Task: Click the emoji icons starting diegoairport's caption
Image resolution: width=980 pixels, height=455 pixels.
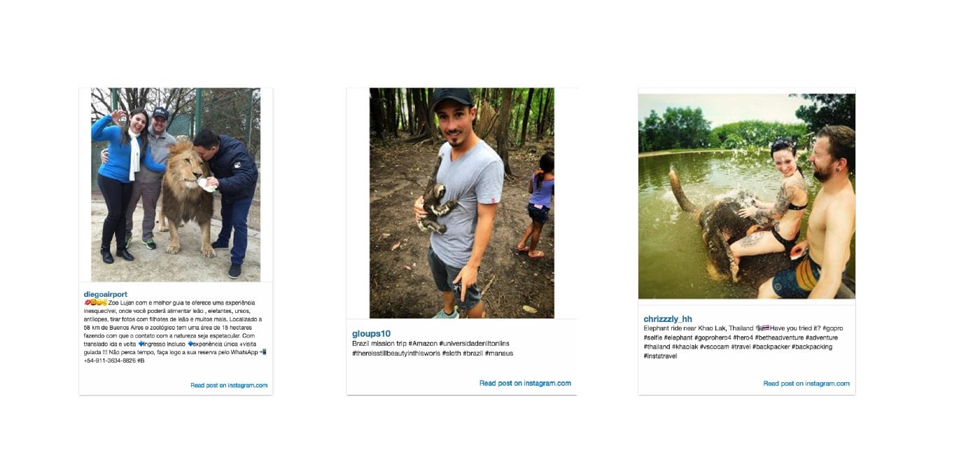Action: (x=95, y=302)
